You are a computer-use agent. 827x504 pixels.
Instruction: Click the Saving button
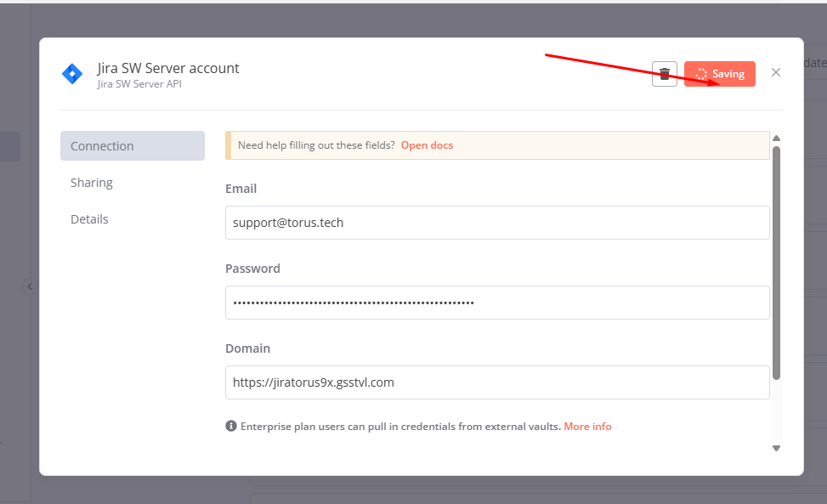pos(719,74)
